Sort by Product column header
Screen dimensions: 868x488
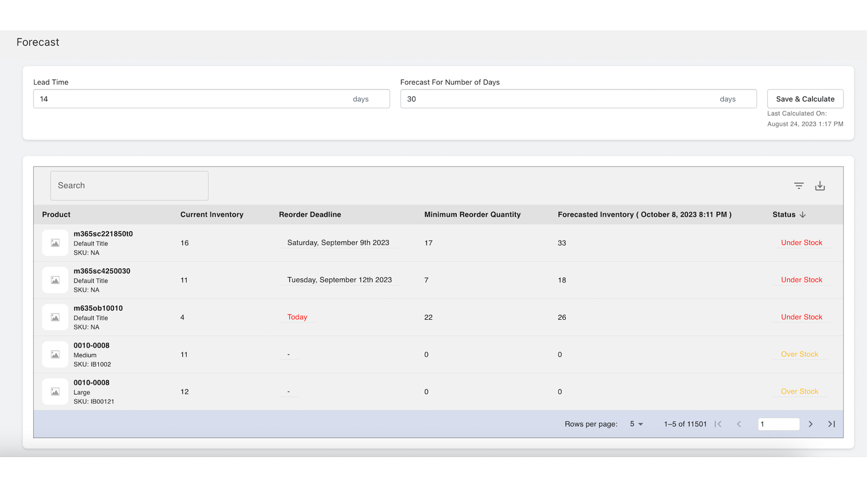pos(56,215)
